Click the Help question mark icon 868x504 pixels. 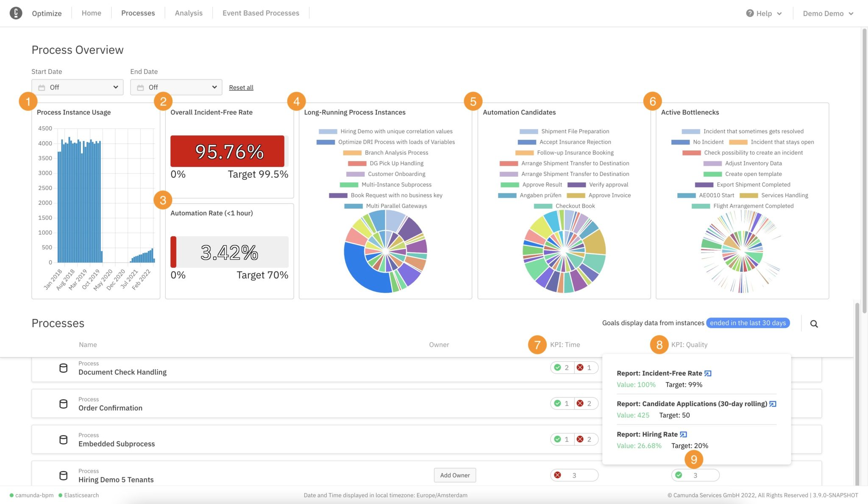[750, 13]
